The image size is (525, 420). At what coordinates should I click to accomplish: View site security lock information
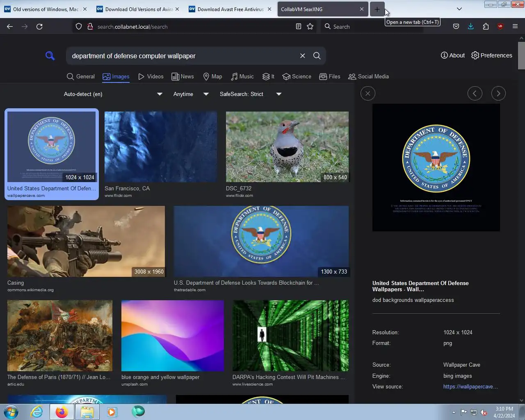tap(90, 27)
